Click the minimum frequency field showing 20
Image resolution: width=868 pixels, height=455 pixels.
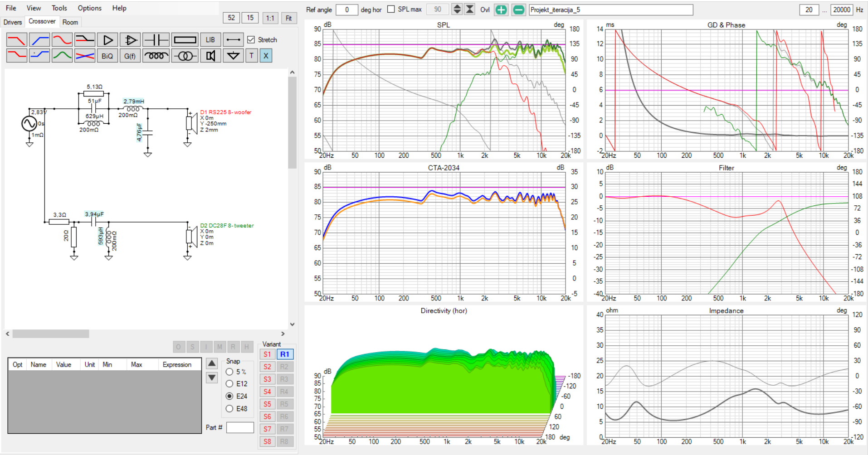tap(809, 10)
